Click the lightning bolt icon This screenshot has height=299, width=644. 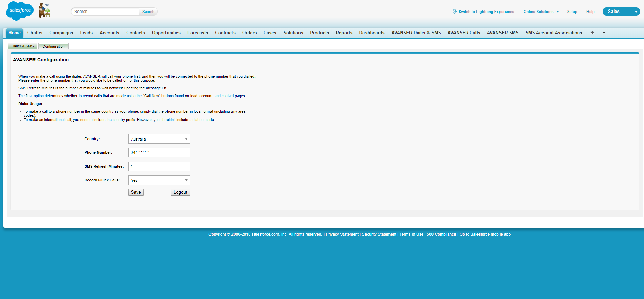454,12
